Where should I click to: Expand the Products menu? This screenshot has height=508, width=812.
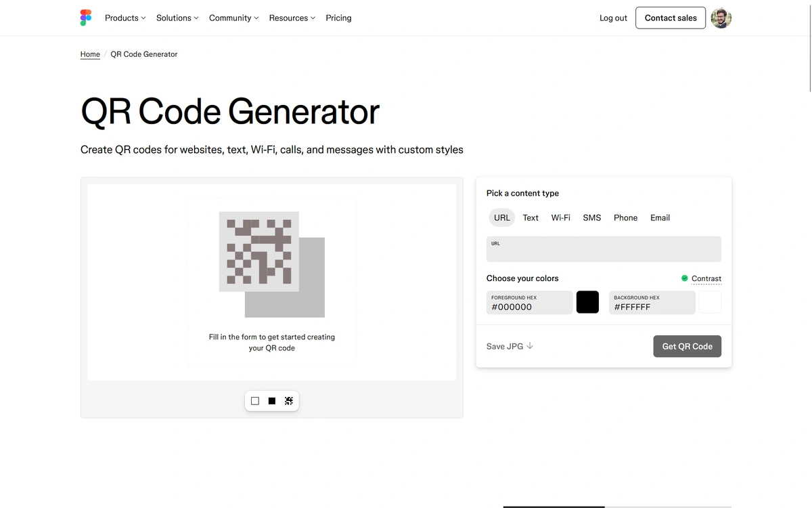coord(125,18)
